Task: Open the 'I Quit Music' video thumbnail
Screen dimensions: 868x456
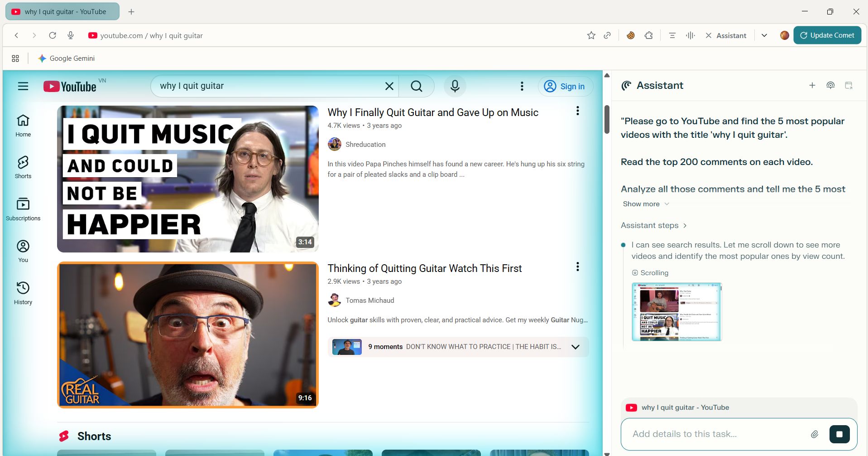Action: coord(187,179)
